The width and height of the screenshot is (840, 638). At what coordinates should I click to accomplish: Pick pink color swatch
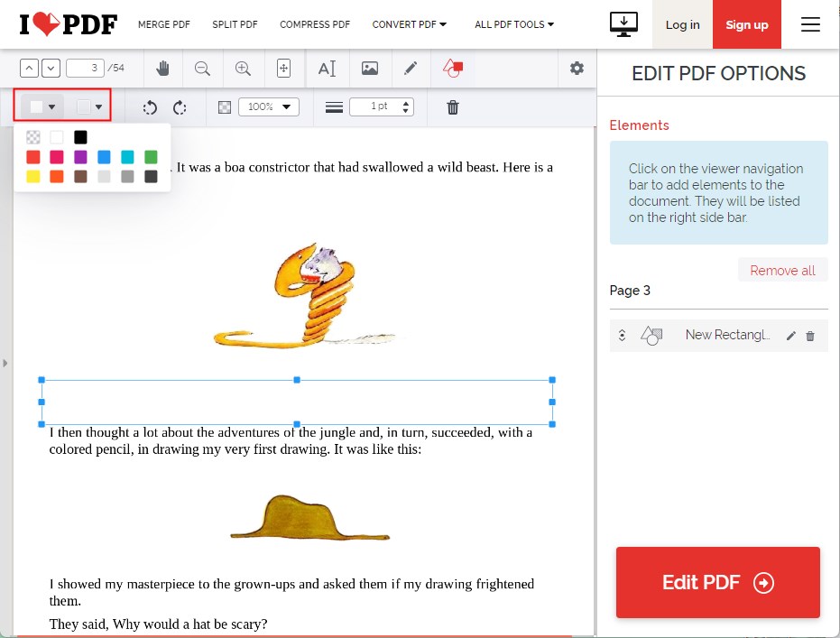(x=57, y=157)
